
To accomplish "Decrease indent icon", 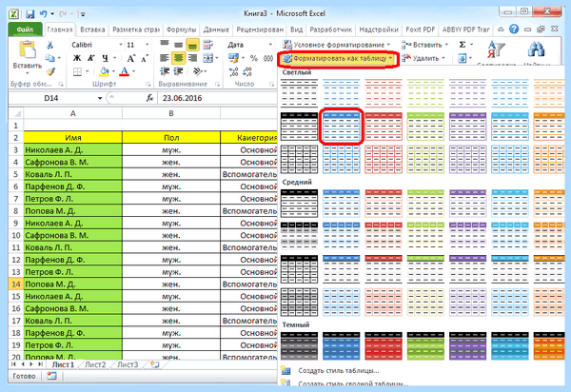I will [x=165, y=71].
